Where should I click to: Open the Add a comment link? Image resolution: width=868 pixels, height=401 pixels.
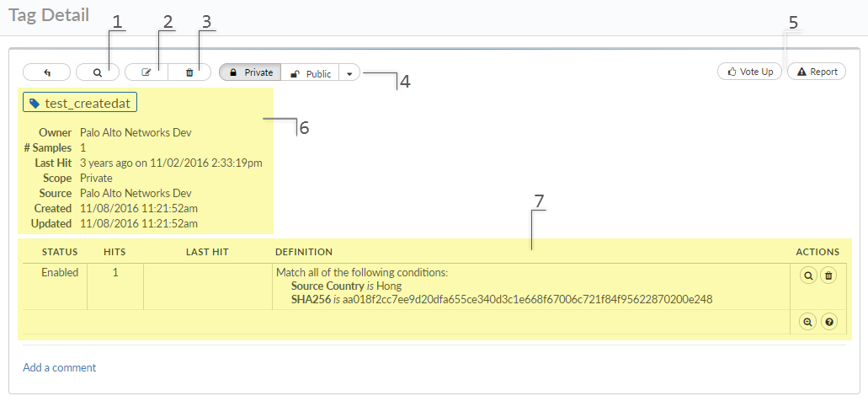pyautogui.click(x=60, y=367)
